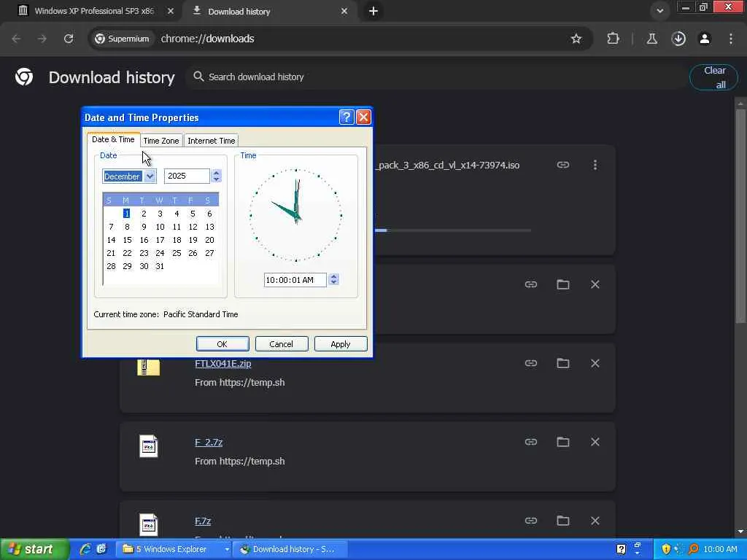Click Apply in Date and Time Properties
The image size is (747, 560).
click(340, 344)
